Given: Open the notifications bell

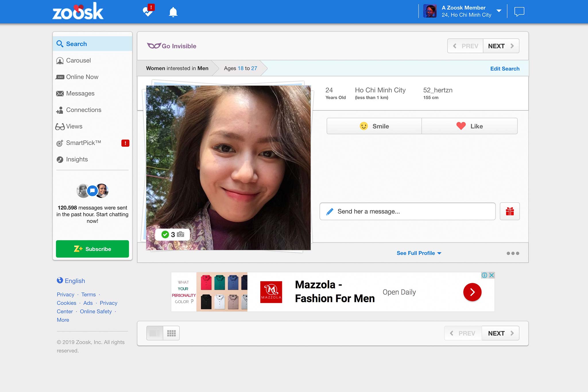Looking at the screenshot, I should (173, 12).
